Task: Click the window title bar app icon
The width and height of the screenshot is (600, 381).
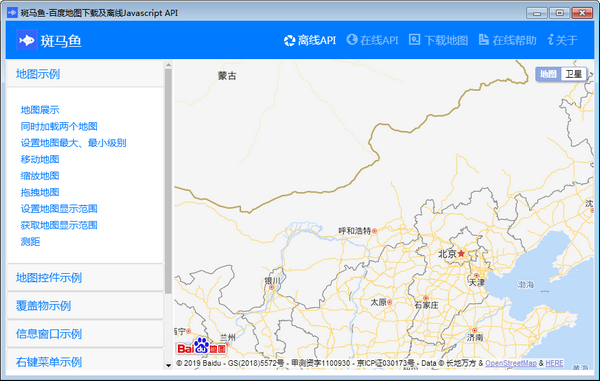Action: (12, 13)
